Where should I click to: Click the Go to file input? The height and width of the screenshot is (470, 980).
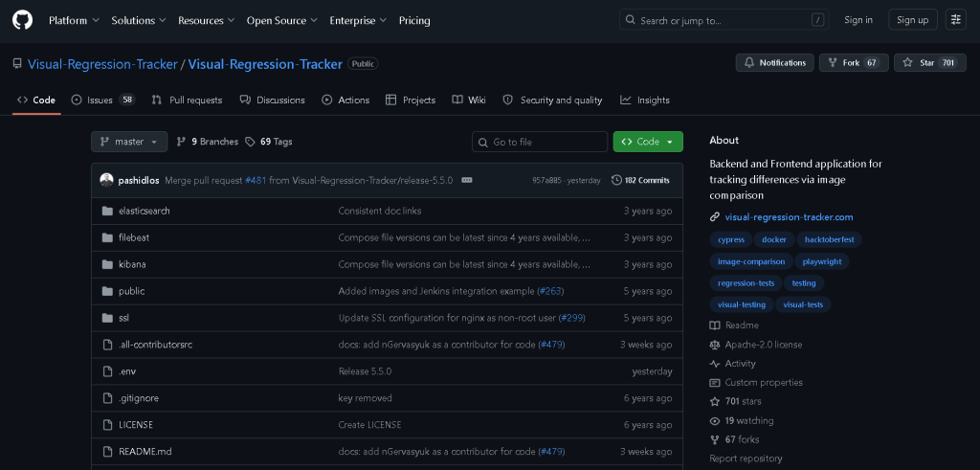coord(540,142)
